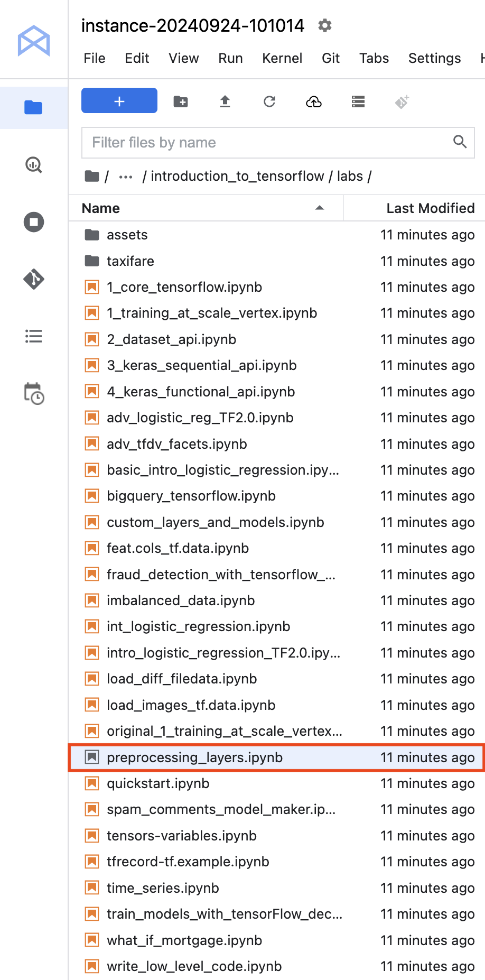This screenshot has width=485, height=980.
Task: Select the taxifare folder
Action: point(277,261)
